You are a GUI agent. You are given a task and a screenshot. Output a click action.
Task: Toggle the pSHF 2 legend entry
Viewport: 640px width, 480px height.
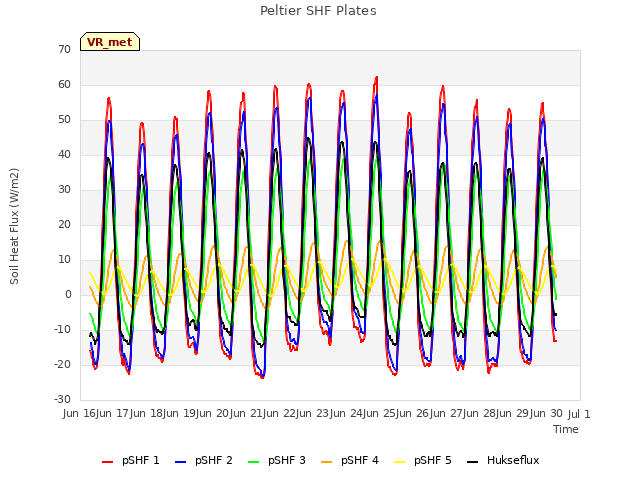204,460
